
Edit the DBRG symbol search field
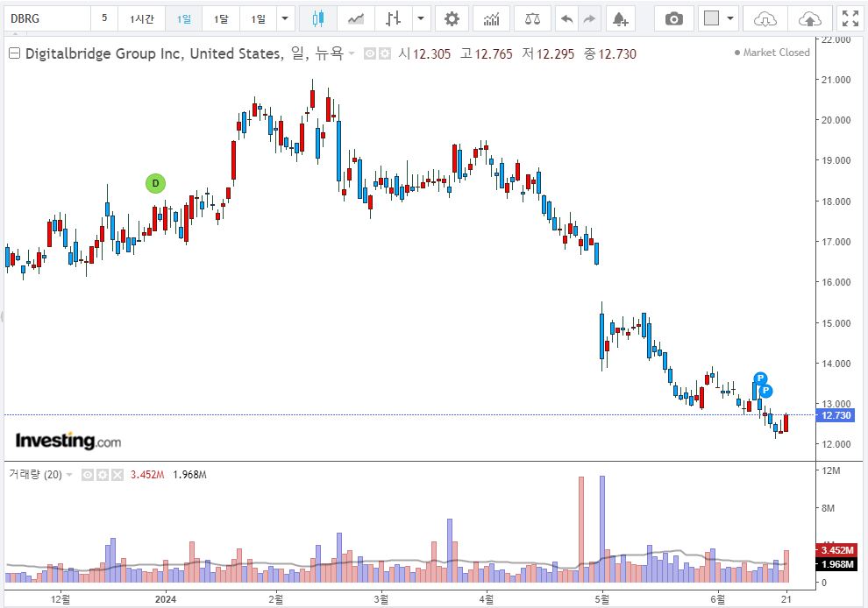pyautogui.click(x=47, y=18)
